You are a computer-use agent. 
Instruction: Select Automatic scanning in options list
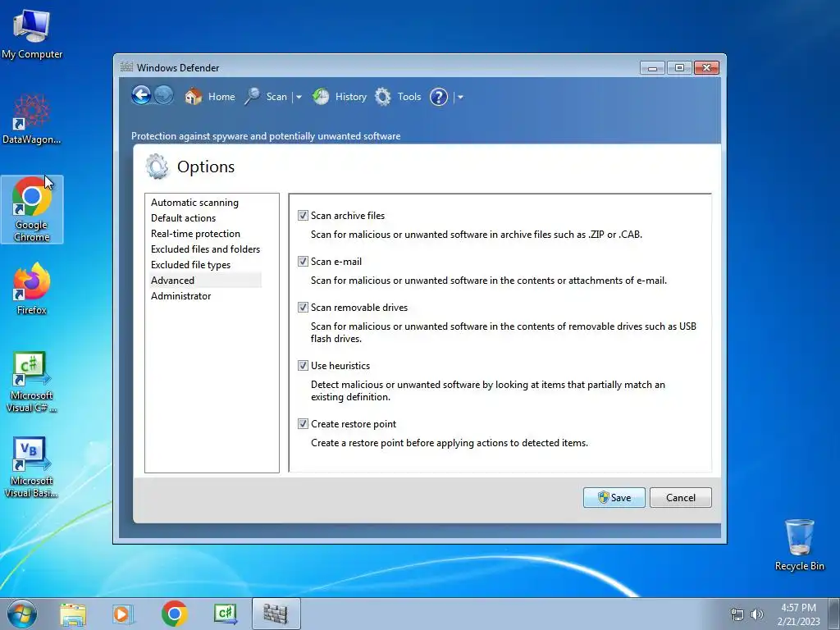pyautogui.click(x=194, y=203)
